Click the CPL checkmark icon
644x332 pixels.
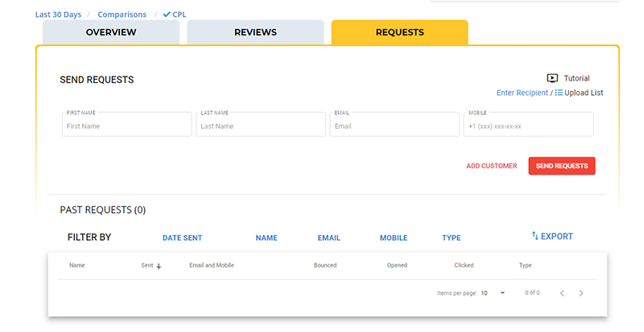click(x=167, y=15)
